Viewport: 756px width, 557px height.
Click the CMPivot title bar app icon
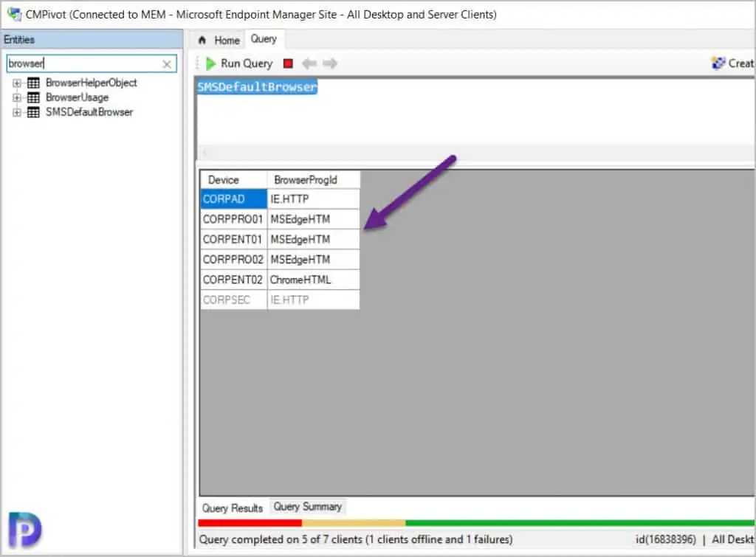(x=15, y=15)
